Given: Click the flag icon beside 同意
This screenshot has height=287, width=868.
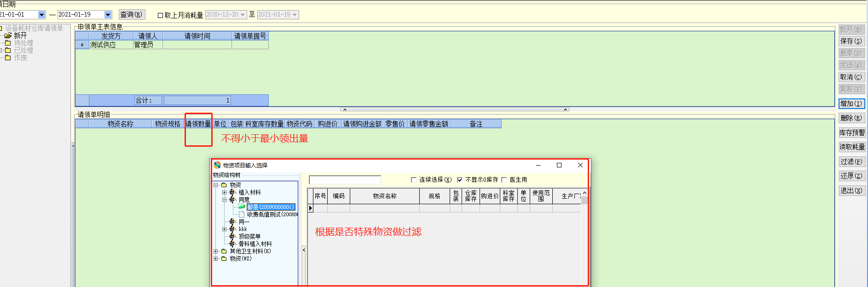Looking at the screenshot, I should point(232,200).
